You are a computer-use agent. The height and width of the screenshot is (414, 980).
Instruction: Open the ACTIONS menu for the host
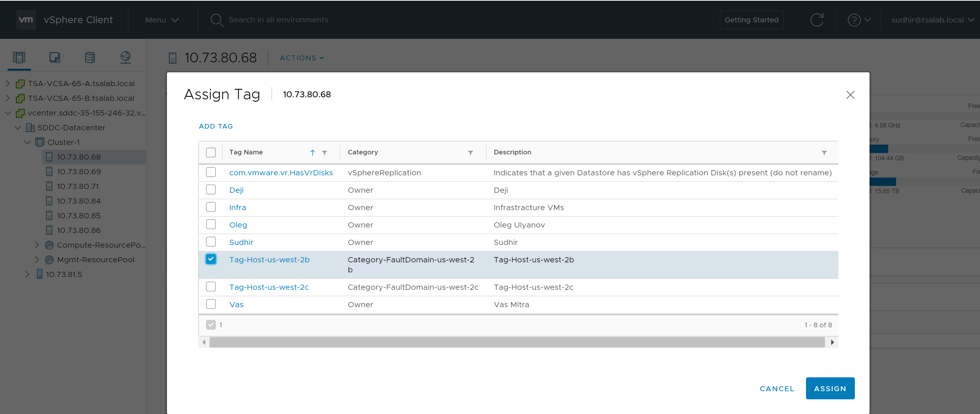click(302, 58)
